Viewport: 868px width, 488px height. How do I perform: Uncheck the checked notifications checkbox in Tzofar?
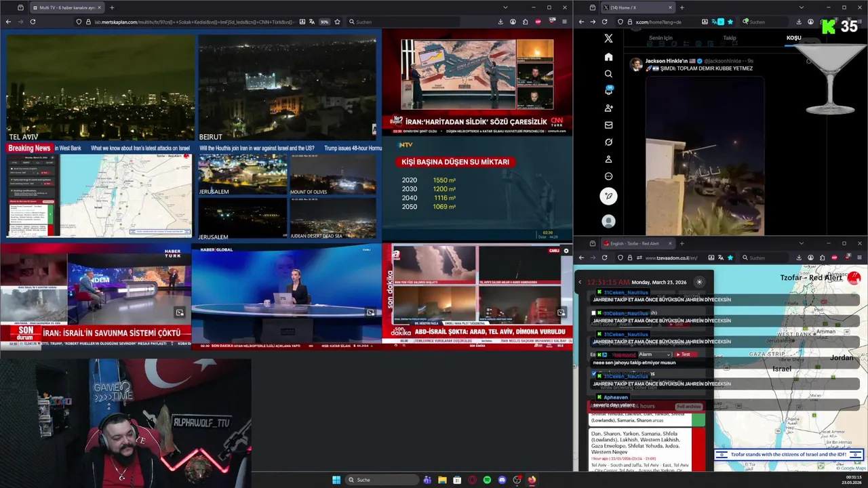pyautogui.click(x=593, y=374)
